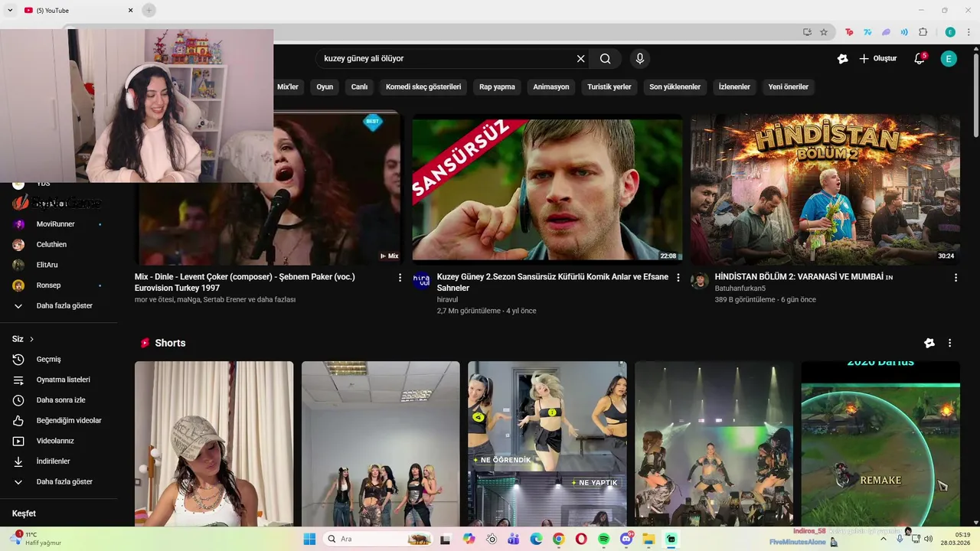The height and width of the screenshot is (551, 980).
Task: Click the Shorts section sparkle icon
Action: tap(929, 343)
